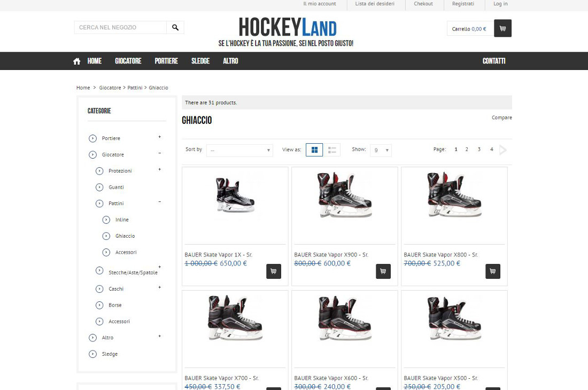Click Giocatore in the breadcrumb
588x390 pixels.
click(110, 88)
